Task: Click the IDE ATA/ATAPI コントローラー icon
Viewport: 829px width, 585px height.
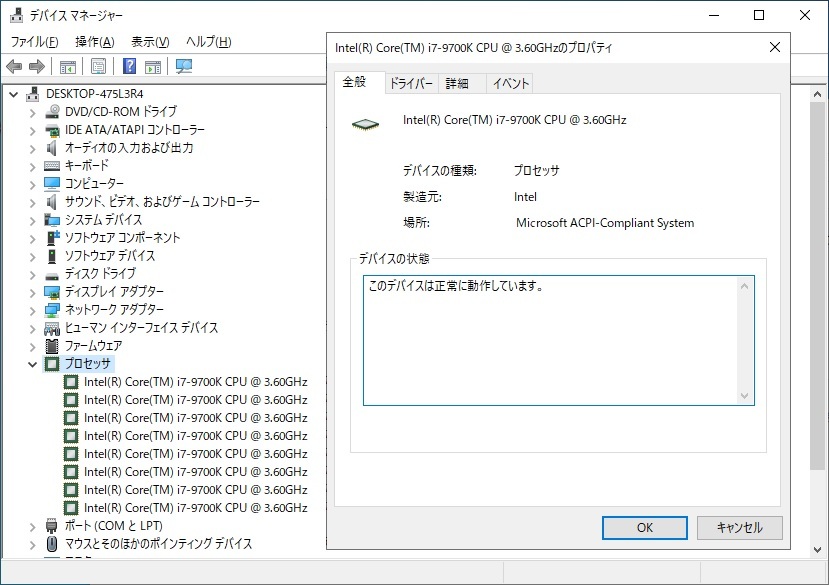Action: pos(52,130)
